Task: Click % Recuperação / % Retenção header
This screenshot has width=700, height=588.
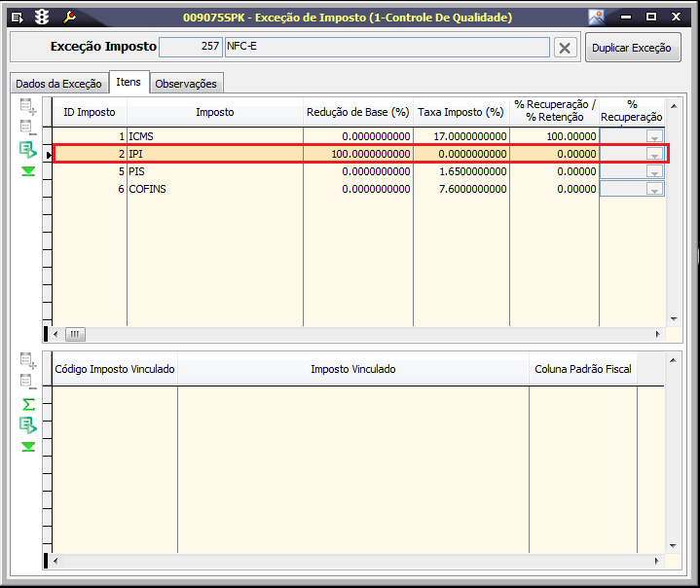Action: tap(555, 111)
